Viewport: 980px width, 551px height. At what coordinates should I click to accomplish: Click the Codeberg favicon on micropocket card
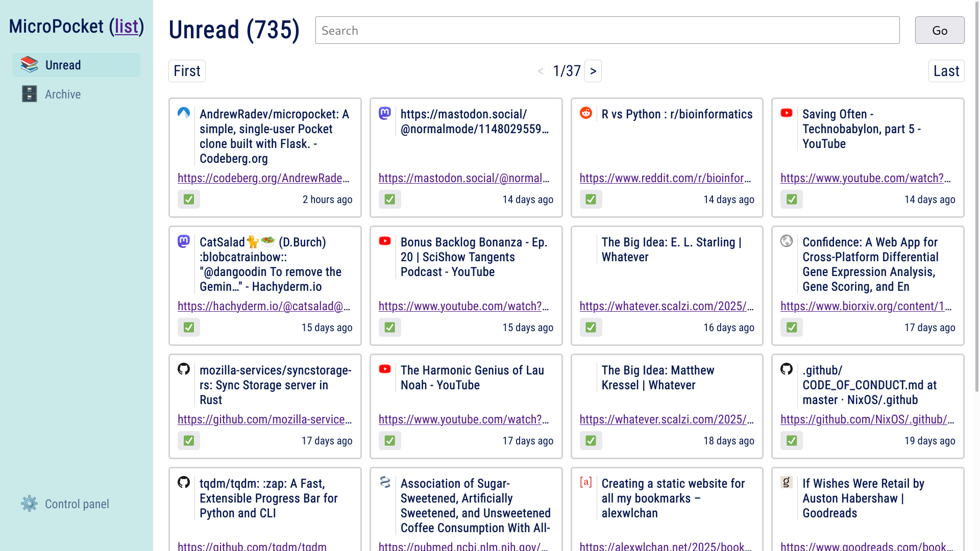point(184,113)
